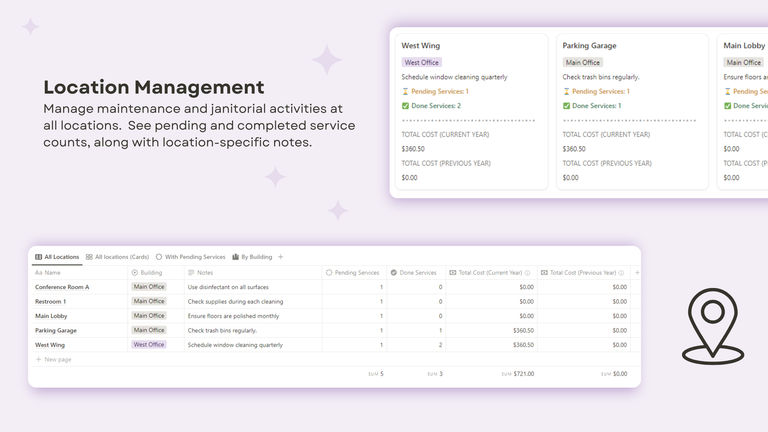Select note 'Use disinfectant on all surfaces'
The image size is (768, 432).
[228, 287]
